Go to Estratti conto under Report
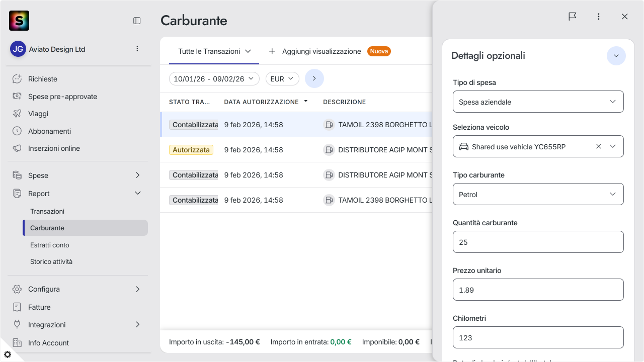 pos(50,245)
